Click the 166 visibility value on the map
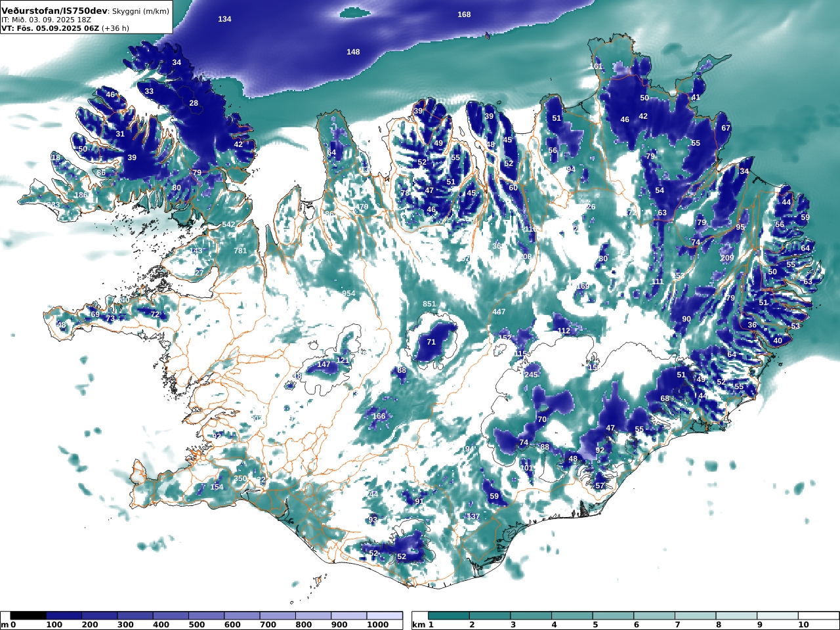Viewport: 840px width, 630px height. [x=379, y=416]
